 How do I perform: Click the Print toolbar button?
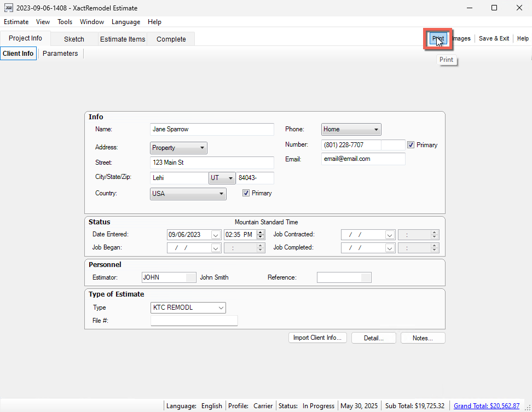pyautogui.click(x=437, y=39)
